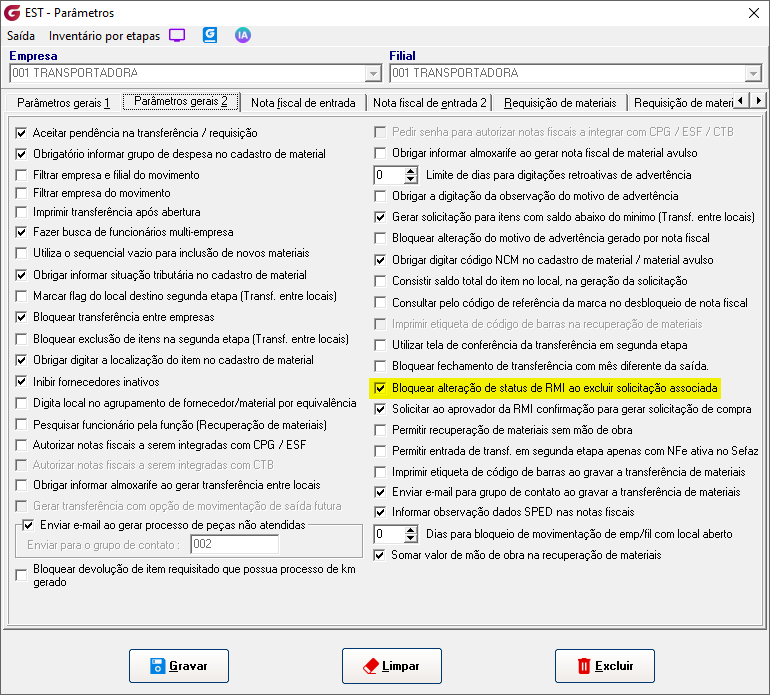Screen dimensions: 770x695
Task: Click the Gravar button
Action: point(179,666)
